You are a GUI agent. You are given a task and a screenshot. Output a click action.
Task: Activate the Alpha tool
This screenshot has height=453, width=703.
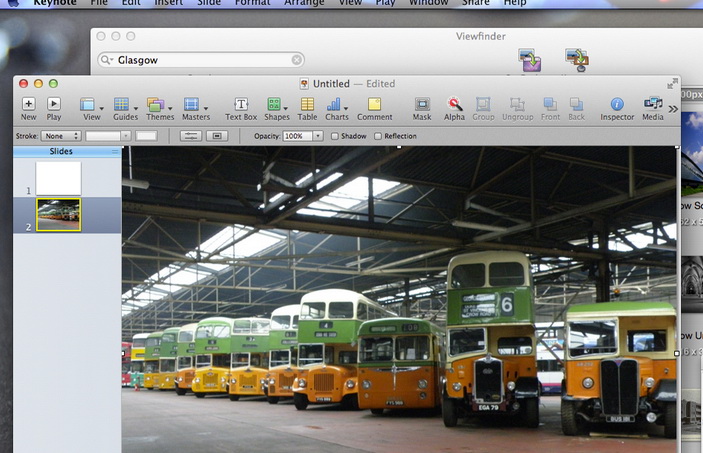(x=454, y=109)
